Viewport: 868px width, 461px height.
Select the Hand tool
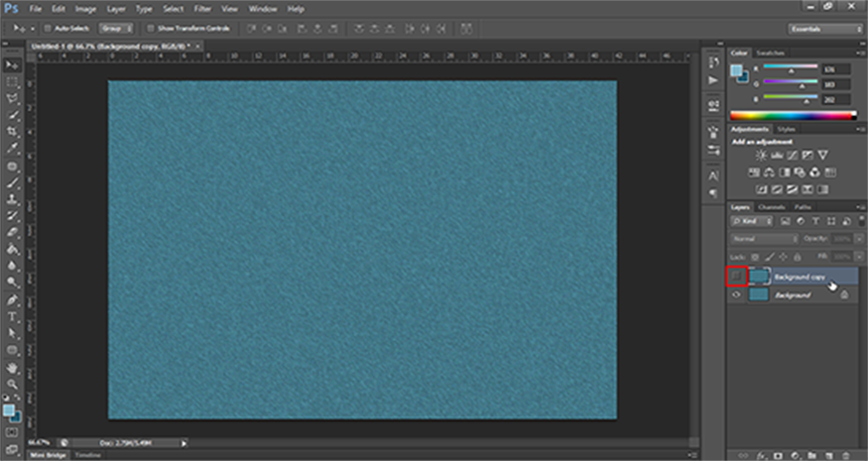coord(13,367)
